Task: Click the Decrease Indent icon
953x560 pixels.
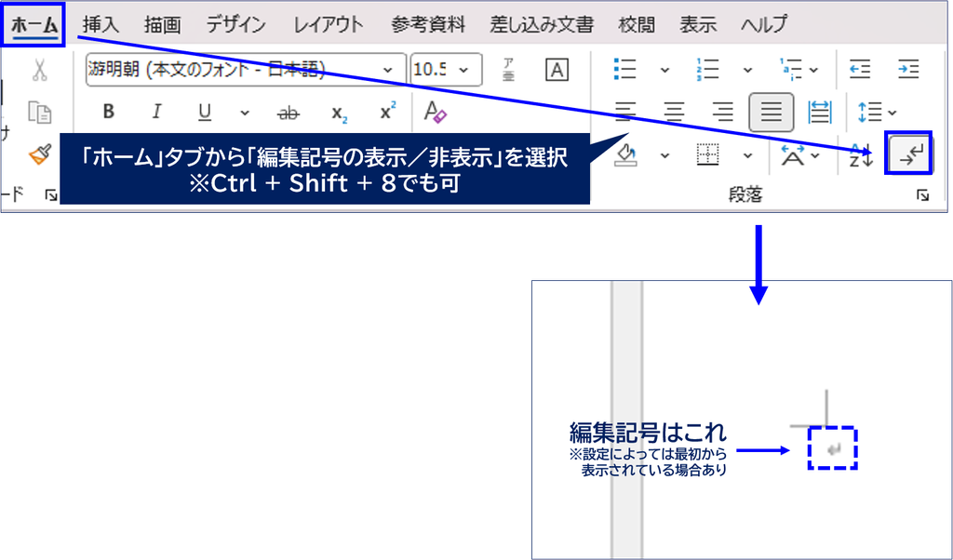Action: point(860,69)
